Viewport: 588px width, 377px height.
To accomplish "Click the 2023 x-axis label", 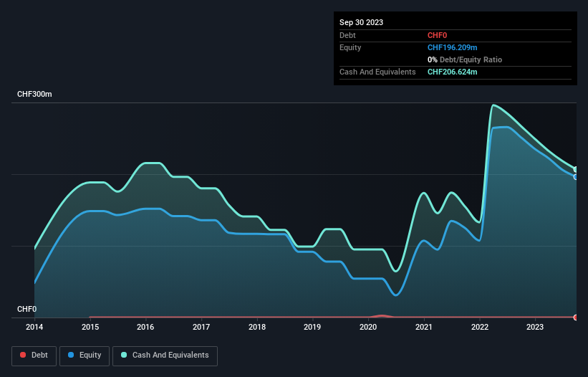I will (535, 327).
